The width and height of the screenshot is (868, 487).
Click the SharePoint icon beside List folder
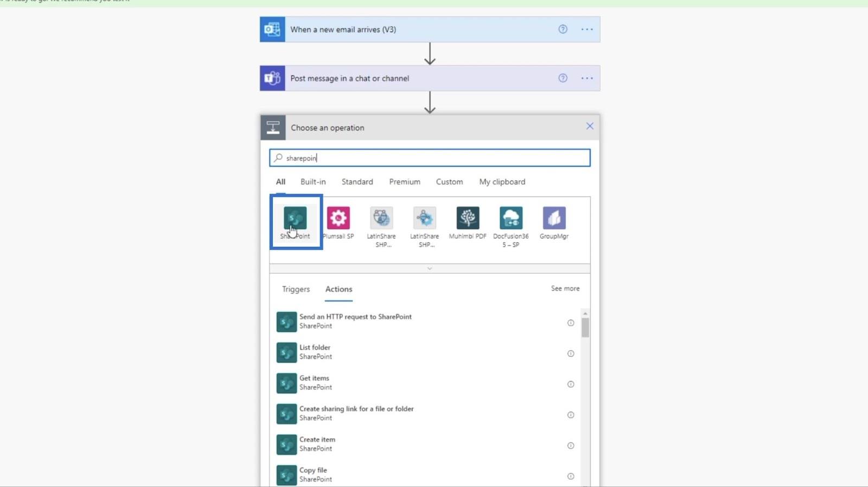(286, 353)
